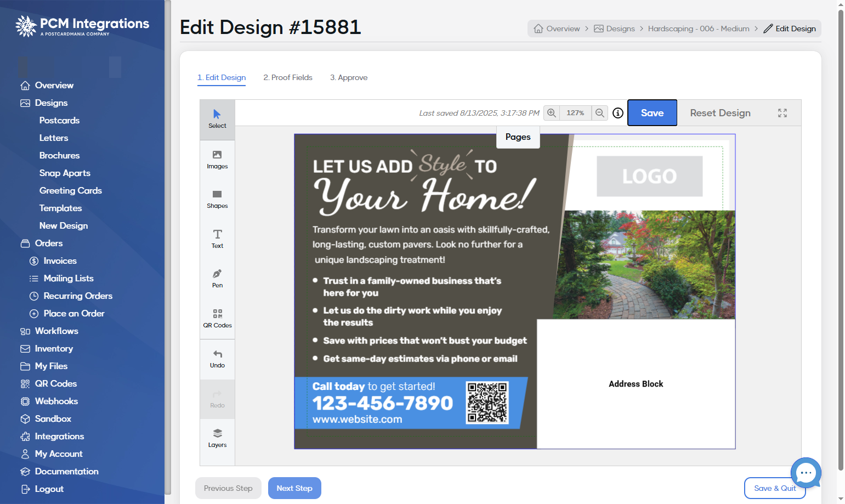Open Snap Aparts in the sidebar
The image size is (845, 504).
tap(65, 173)
